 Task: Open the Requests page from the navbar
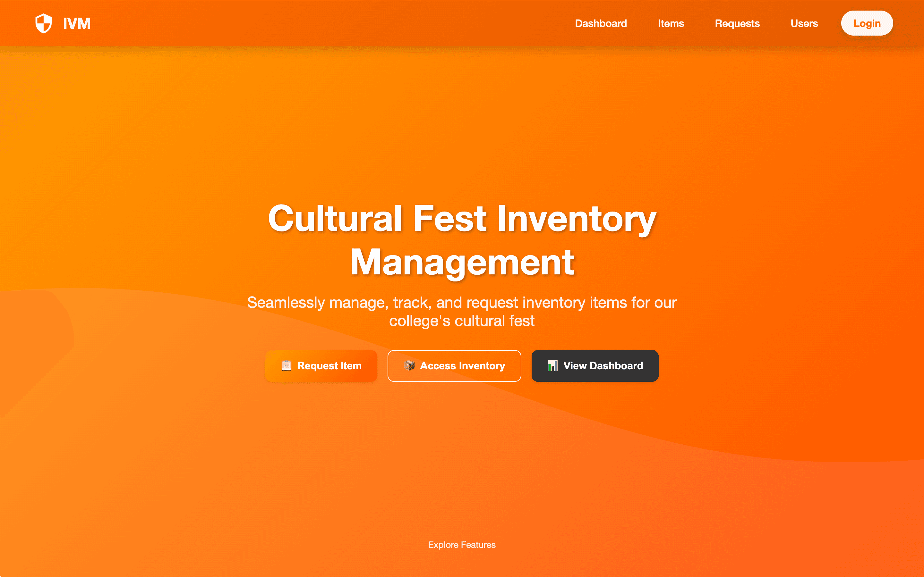[x=737, y=23]
